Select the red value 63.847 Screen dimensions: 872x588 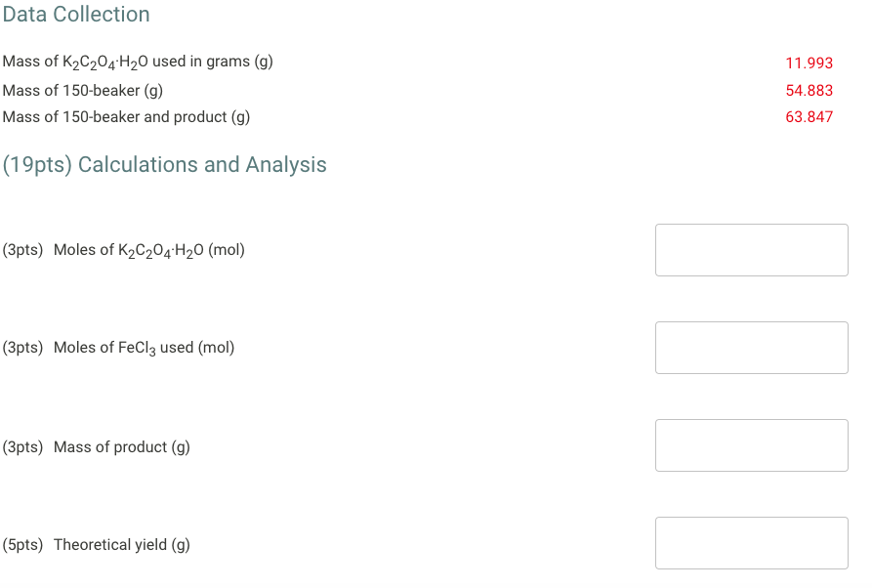tap(809, 116)
